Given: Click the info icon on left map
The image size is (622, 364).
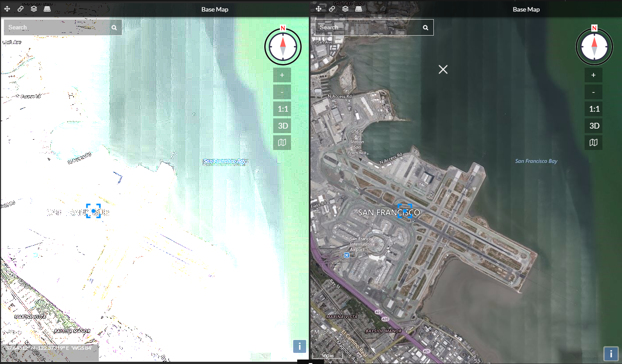Looking at the screenshot, I should tap(299, 346).
